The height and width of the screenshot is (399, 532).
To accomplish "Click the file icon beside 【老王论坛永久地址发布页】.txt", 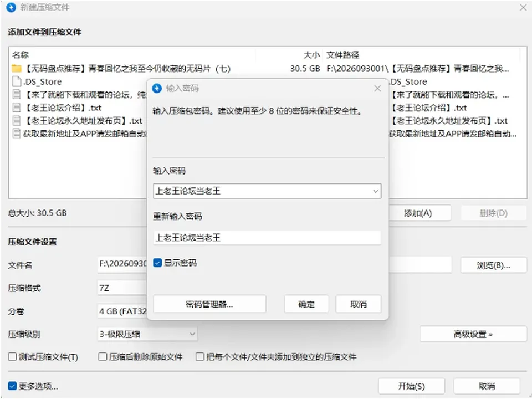I will [16, 120].
